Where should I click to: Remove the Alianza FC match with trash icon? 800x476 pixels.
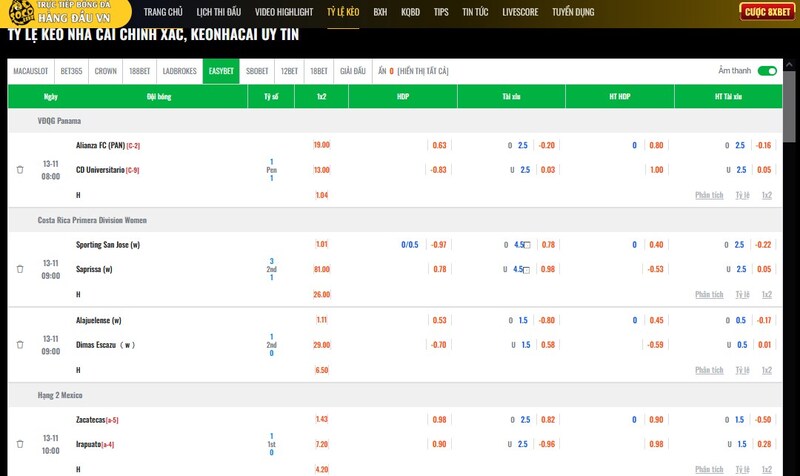click(x=20, y=170)
